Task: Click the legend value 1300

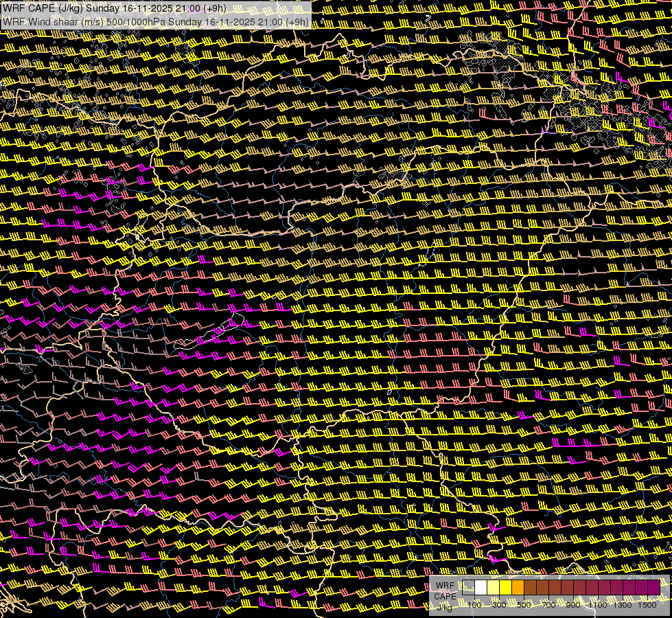Action: (x=623, y=605)
